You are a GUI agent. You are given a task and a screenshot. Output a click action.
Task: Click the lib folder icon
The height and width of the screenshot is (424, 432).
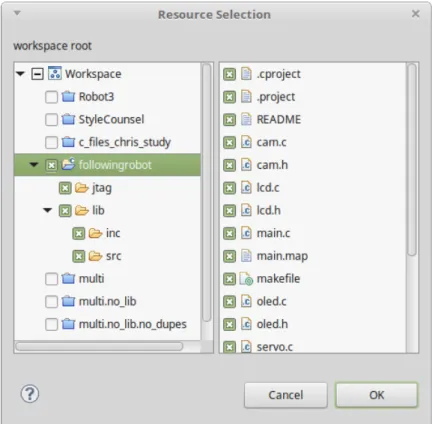pyautogui.click(x=82, y=210)
